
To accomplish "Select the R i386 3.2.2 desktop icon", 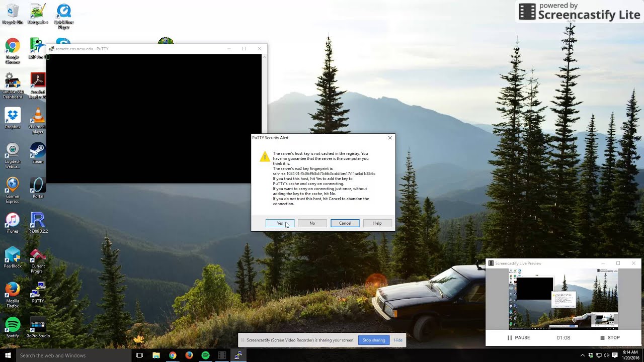I will point(39,223).
